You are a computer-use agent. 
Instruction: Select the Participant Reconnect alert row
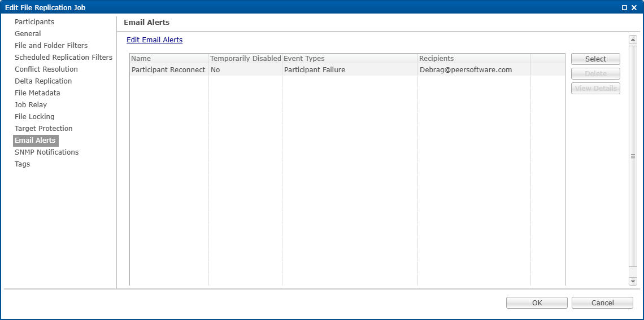tap(168, 70)
